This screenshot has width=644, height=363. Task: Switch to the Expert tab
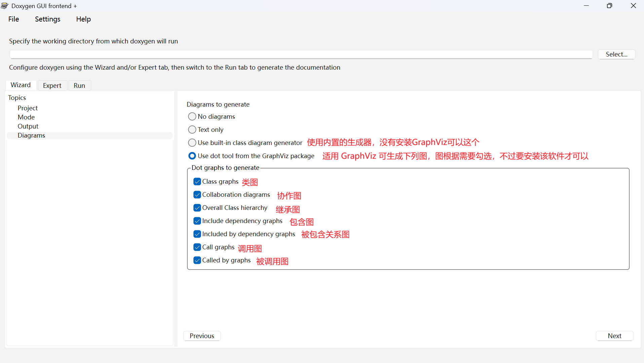coord(52,85)
